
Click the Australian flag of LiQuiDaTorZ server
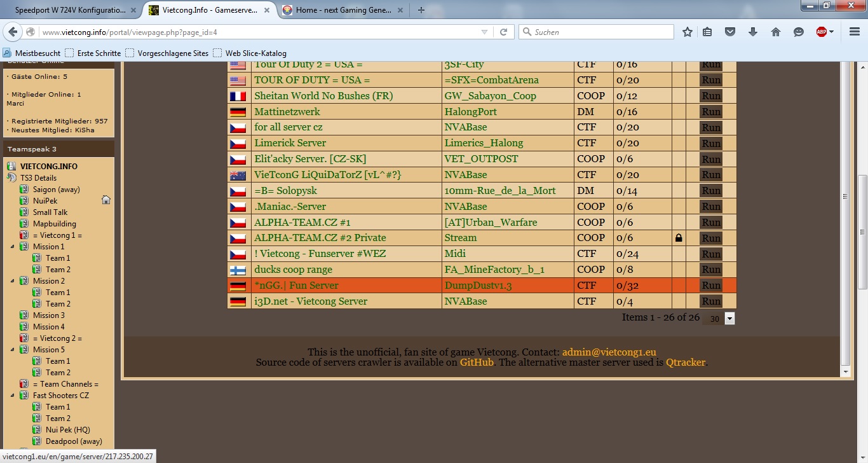pos(238,175)
